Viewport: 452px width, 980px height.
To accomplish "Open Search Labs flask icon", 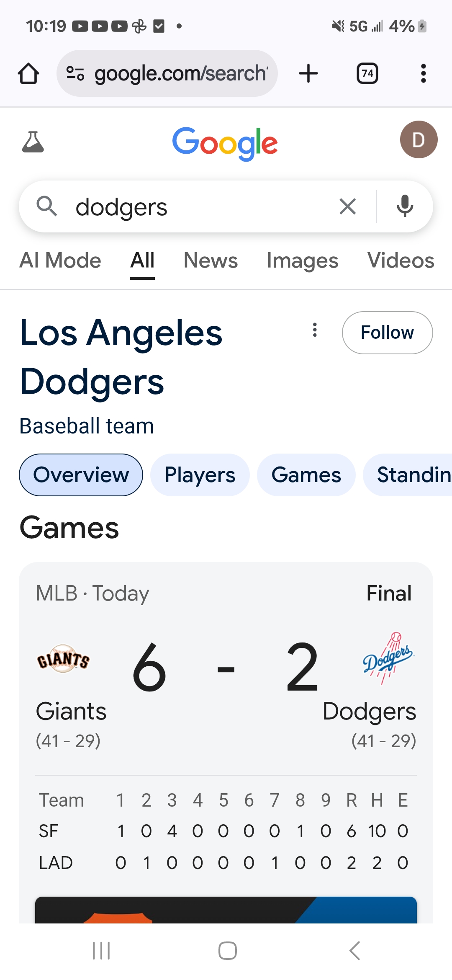I will click(x=33, y=142).
